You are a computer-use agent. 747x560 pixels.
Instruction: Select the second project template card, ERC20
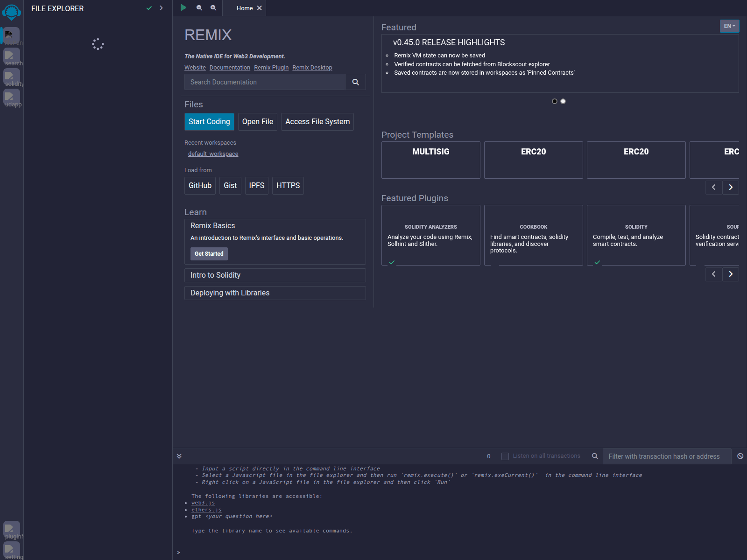point(534,160)
